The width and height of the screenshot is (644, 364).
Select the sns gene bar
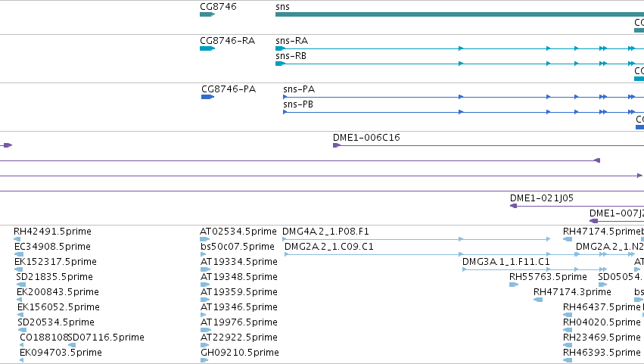(459, 14)
